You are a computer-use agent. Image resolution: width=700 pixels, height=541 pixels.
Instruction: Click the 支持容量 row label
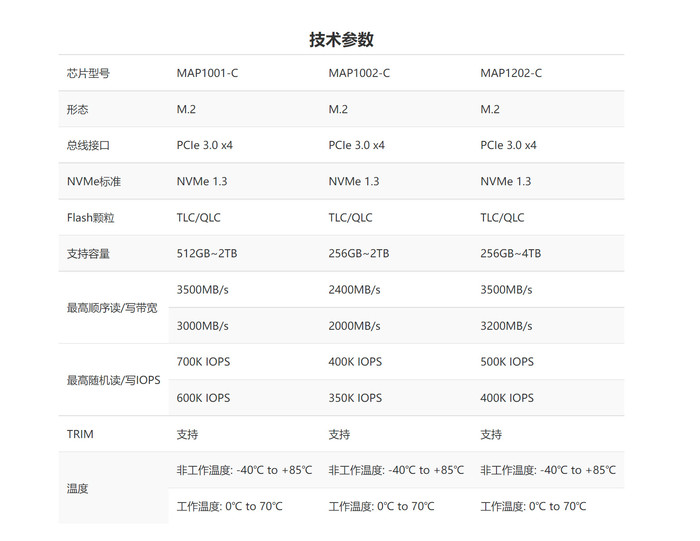88,253
